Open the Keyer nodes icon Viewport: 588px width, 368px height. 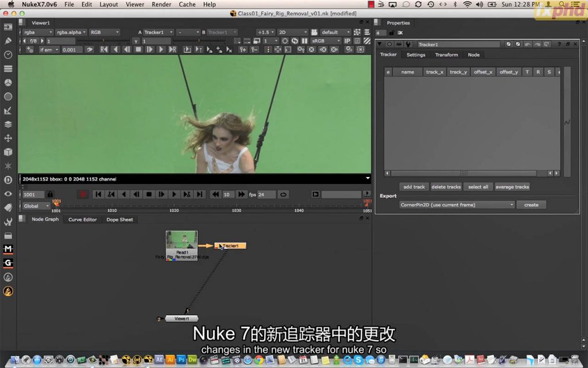point(8,97)
